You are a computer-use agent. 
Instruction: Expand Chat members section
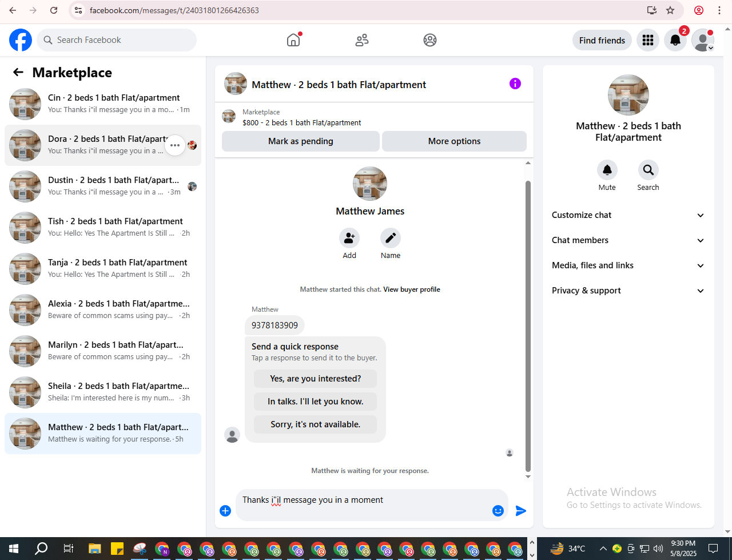(x=628, y=240)
